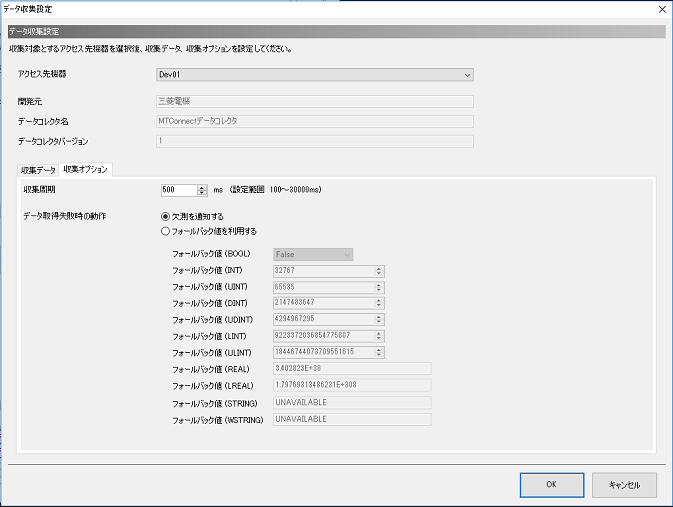Click the フォールバック値 (DINT) field 2147483647
This screenshot has width=673, height=507.
point(324,303)
